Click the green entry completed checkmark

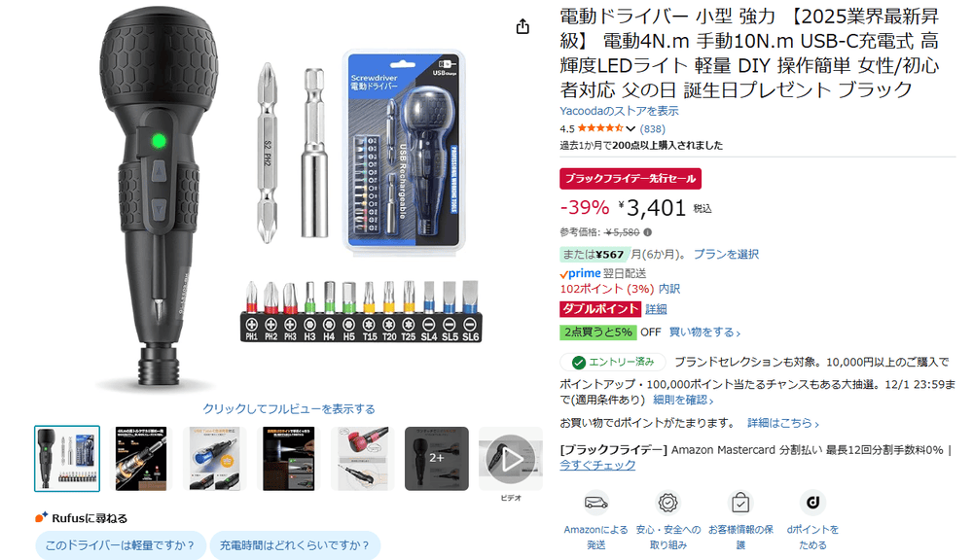coord(578,363)
